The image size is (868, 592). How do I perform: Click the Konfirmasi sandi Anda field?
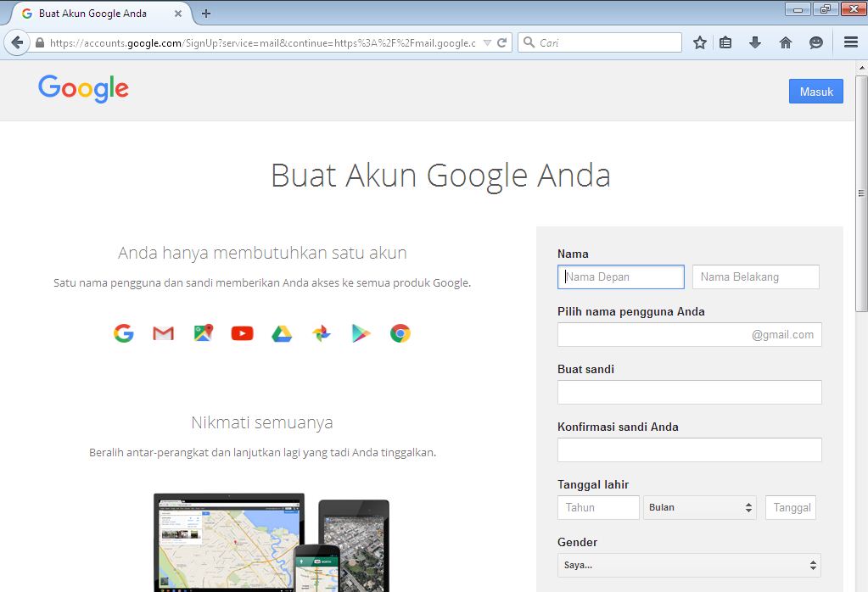click(689, 450)
